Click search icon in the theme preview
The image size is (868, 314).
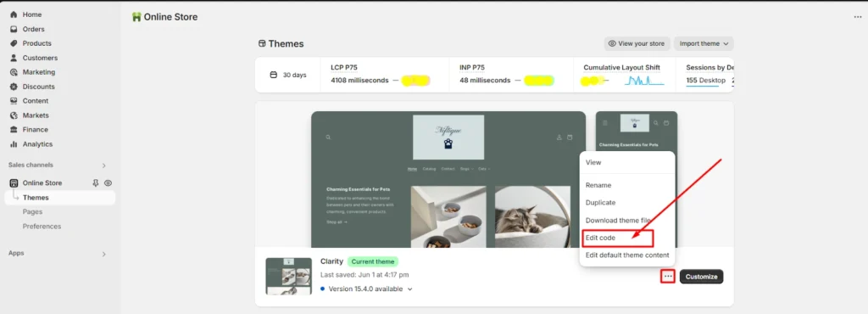pyautogui.click(x=328, y=137)
